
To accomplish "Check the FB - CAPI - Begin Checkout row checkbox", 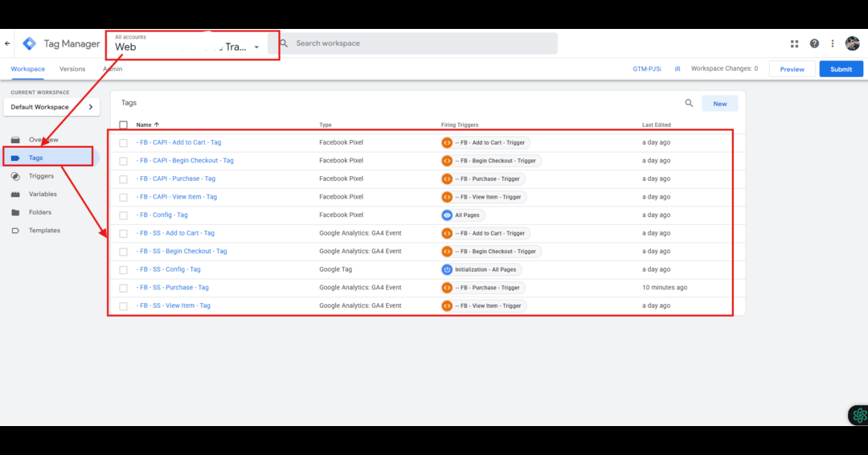I will click(x=124, y=161).
